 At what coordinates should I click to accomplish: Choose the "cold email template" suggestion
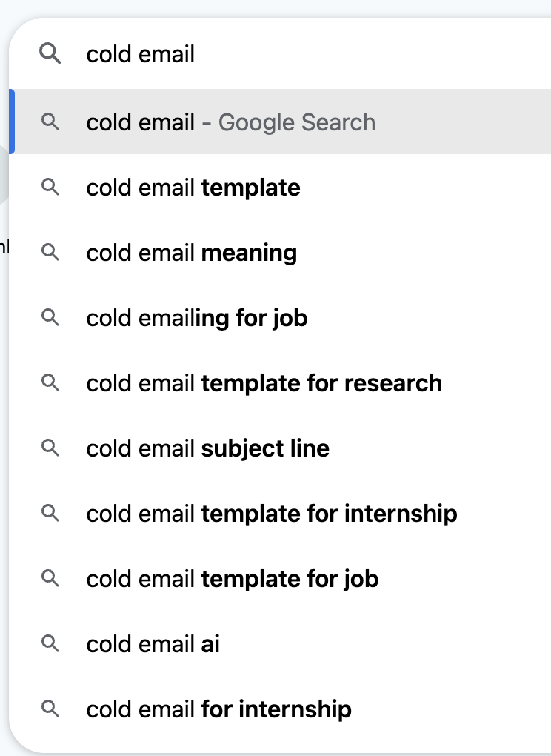point(193,188)
